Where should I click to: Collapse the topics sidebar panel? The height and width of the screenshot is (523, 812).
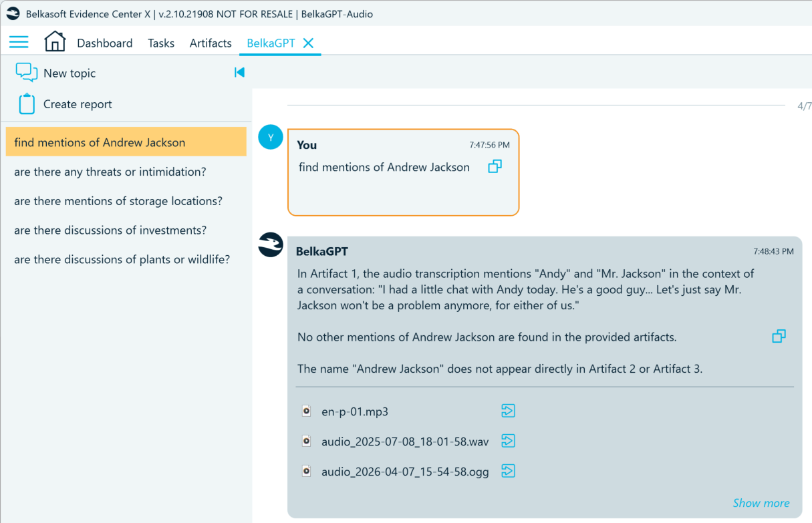point(239,72)
